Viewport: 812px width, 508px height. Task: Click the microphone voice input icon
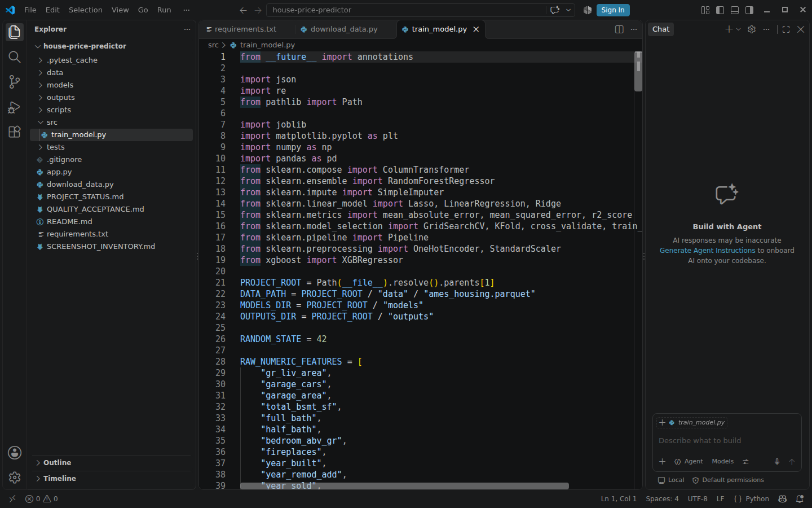tap(777, 462)
